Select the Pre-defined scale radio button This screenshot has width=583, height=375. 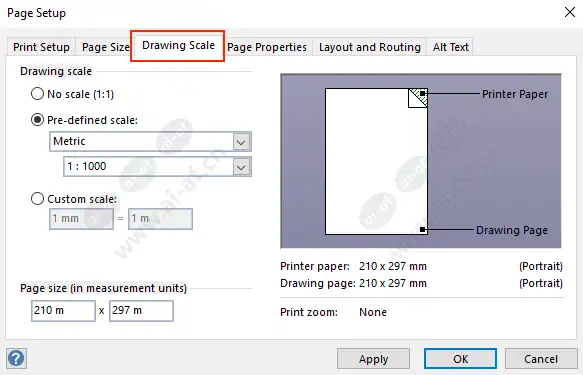37,120
